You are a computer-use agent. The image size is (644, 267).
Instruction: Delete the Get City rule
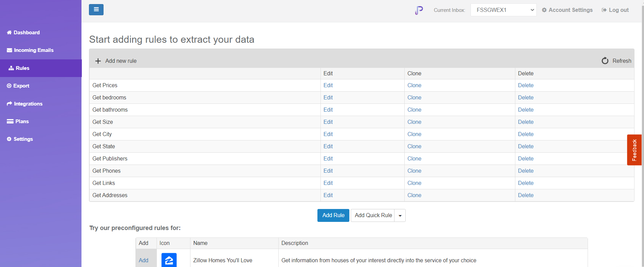pos(526,134)
